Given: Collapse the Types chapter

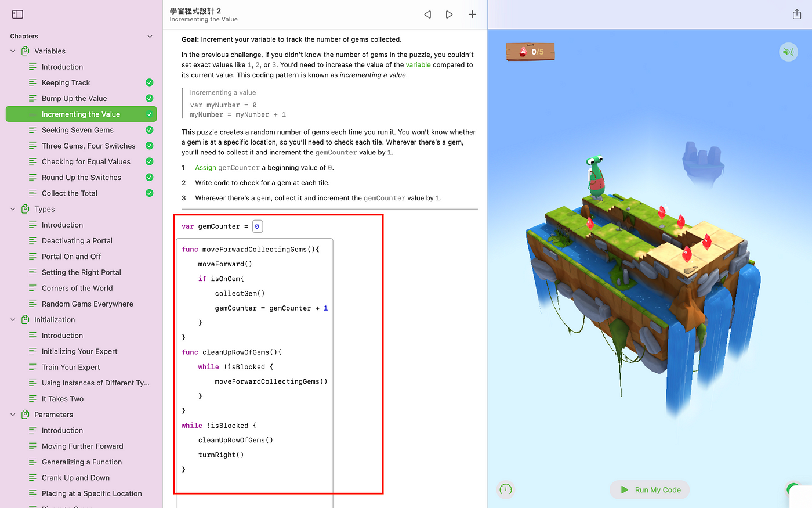Looking at the screenshot, I should [x=13, y=209].
